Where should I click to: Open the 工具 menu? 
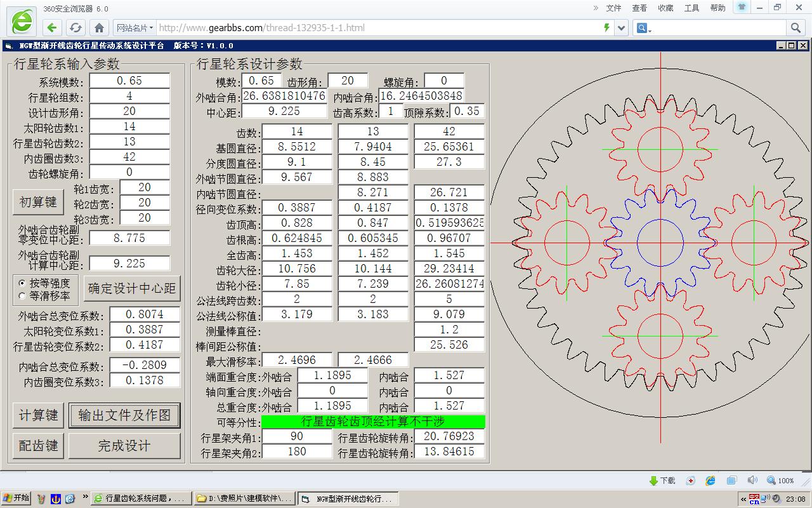[691, 8]
